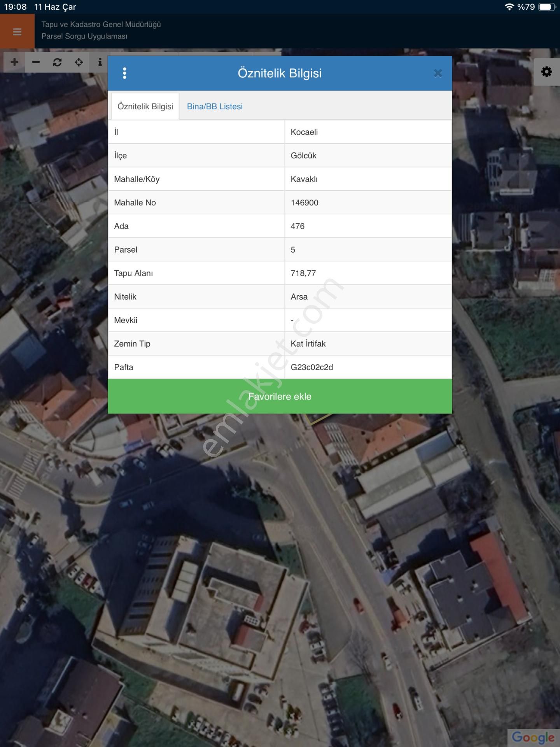The height and width of the screenshot is (747, 560).
Task: Click the Google logo on map
Action: coord(533,737)
